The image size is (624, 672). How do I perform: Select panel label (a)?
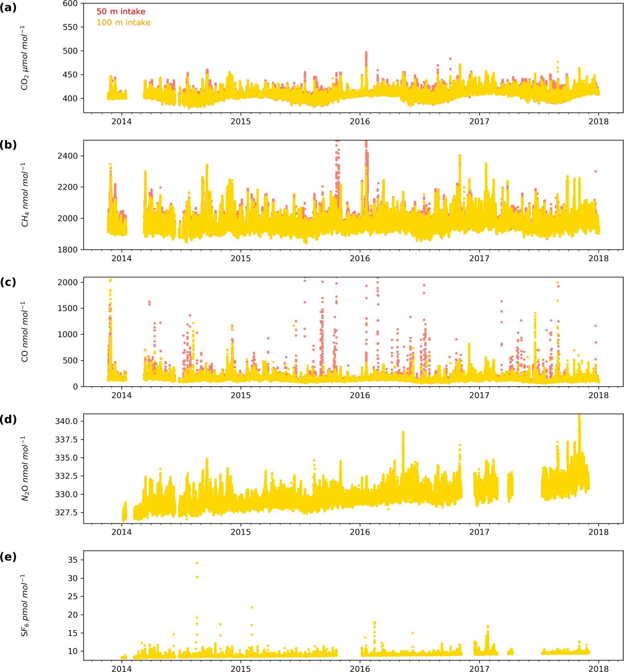8,8
